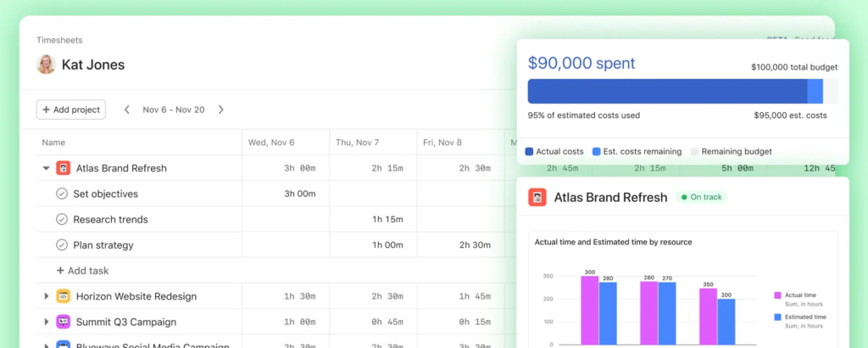868x348 pixels.
Task: Go to previous date range with left arrow
Action: [127, 109]
